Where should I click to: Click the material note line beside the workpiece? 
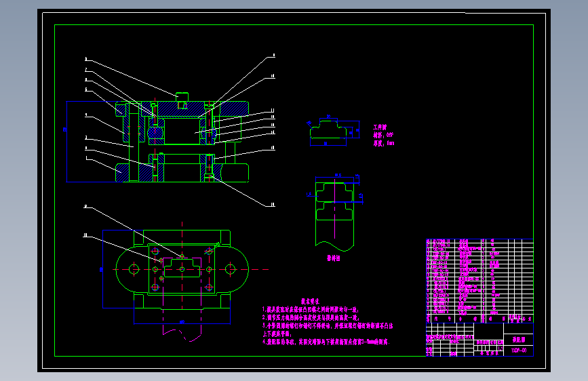(383, 136)
